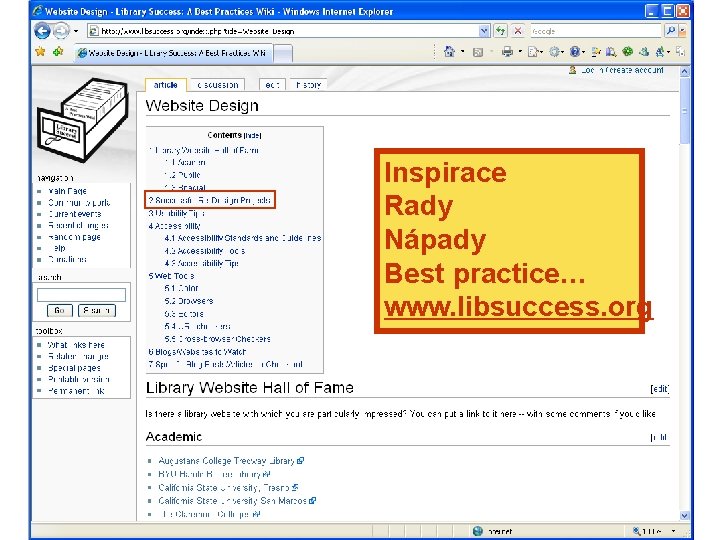Click the Print toolbar icon
Image resolution: width=720 pixels, height=540 pixels.
pos(507,52)
